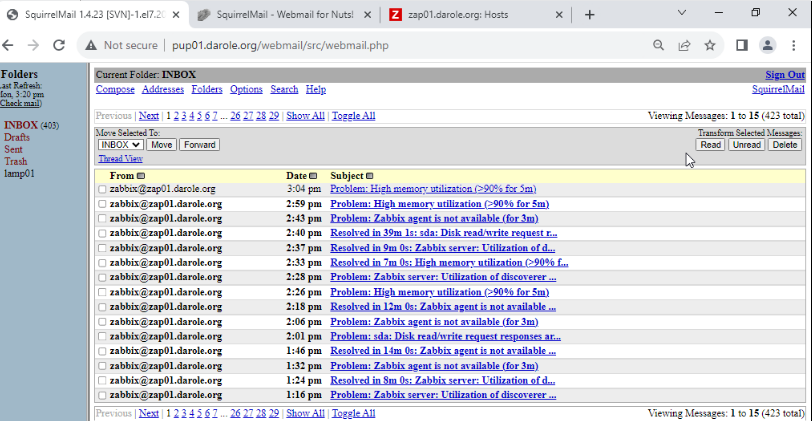Click the Move button
Viewport: 812px width, 421px height.
click(x=162, y=145)
